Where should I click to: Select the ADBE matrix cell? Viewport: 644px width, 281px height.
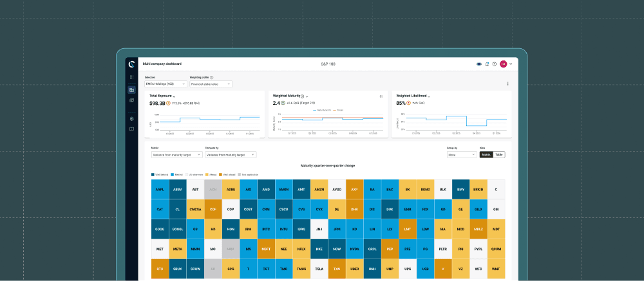tap(231, 190)
